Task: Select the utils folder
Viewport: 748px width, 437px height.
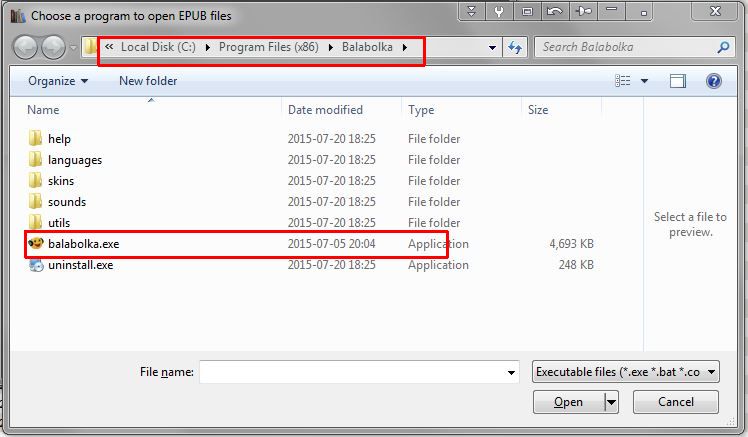Action: 59,223
